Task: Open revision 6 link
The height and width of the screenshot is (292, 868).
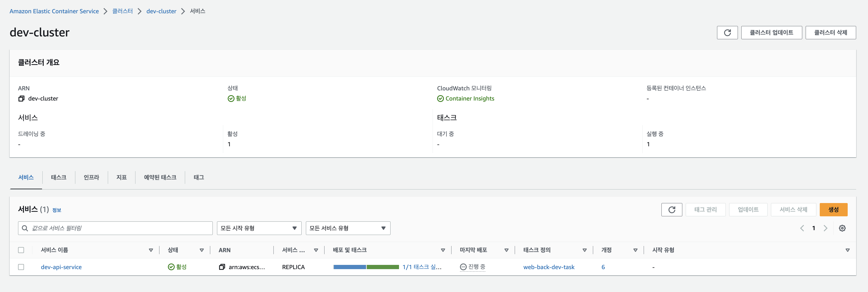Action: point(603,267)
